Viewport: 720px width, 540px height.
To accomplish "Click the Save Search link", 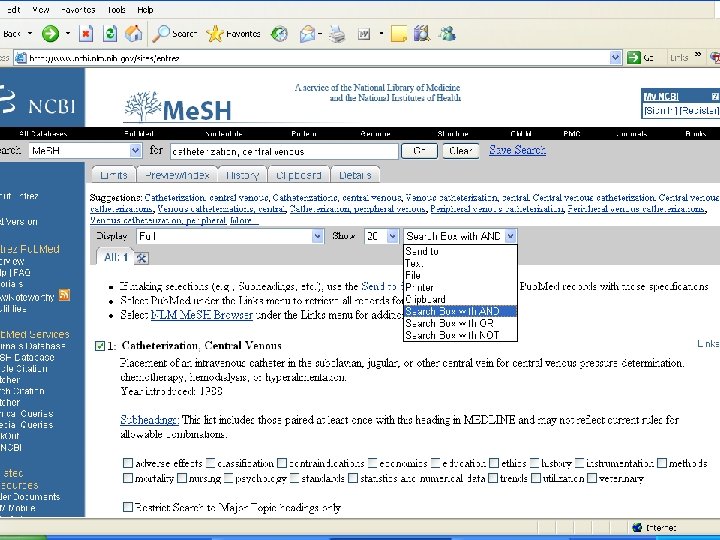I will tap(517, 150).
